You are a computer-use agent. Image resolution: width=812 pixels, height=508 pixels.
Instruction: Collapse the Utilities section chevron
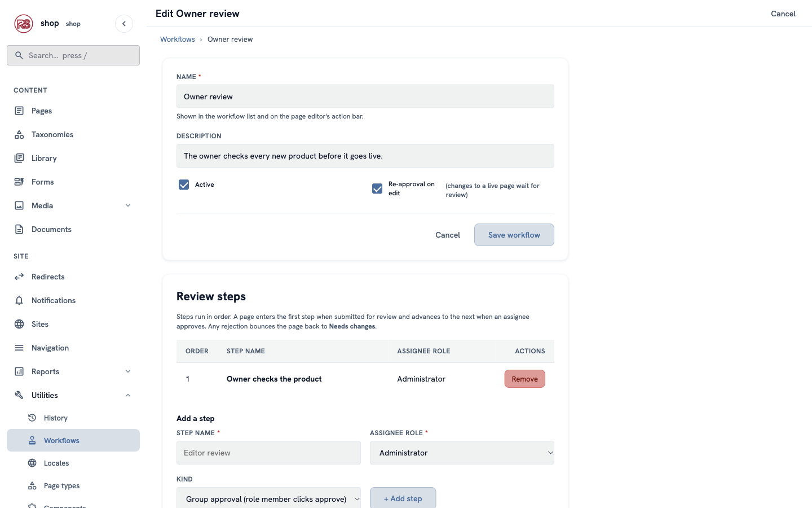[128, 395]
